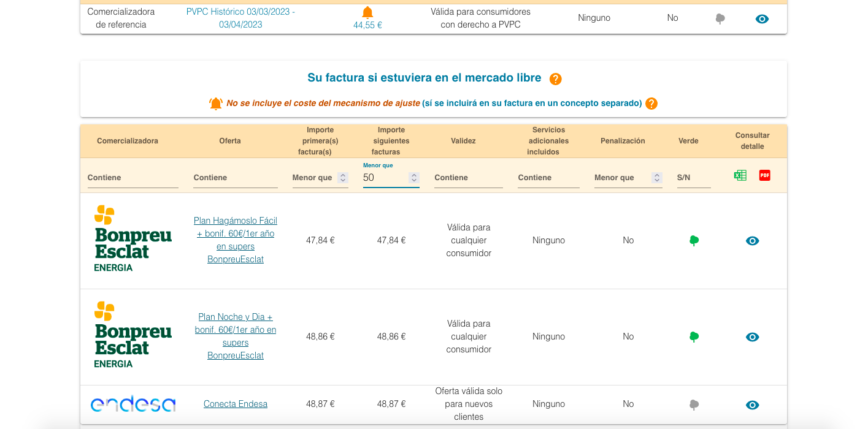
Task: Sort by Penalización column header
Action: coord(623,141)
